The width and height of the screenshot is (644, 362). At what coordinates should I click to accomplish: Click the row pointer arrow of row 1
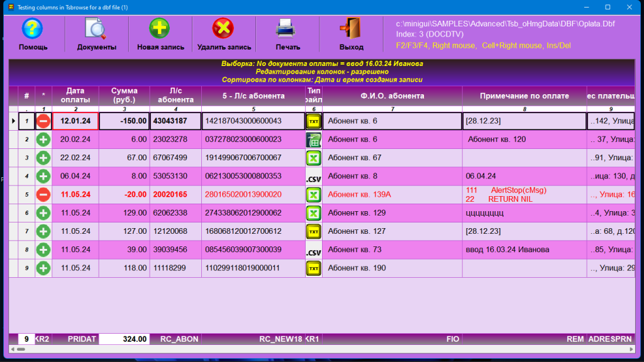click(x=14, y=121)
